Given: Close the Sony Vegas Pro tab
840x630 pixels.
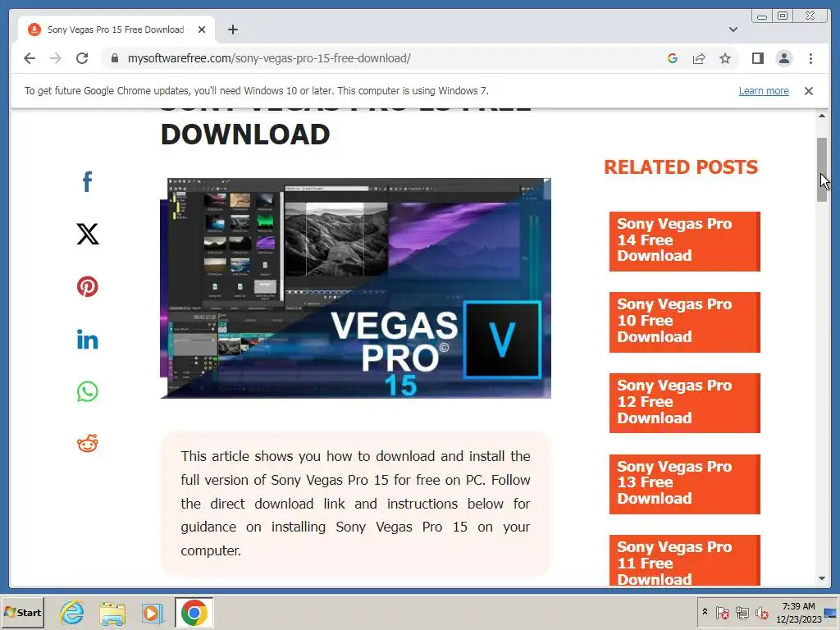Looking at the screenshot, I should point(202,30).
